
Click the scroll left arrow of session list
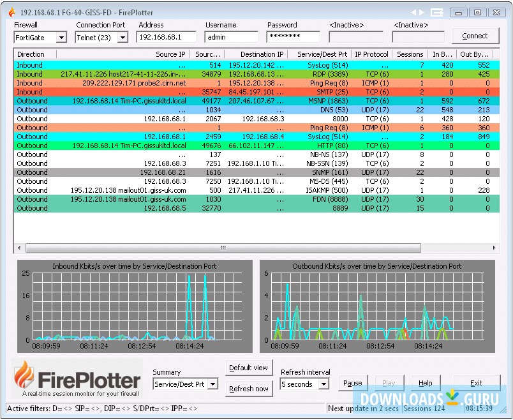click(19, 248)
